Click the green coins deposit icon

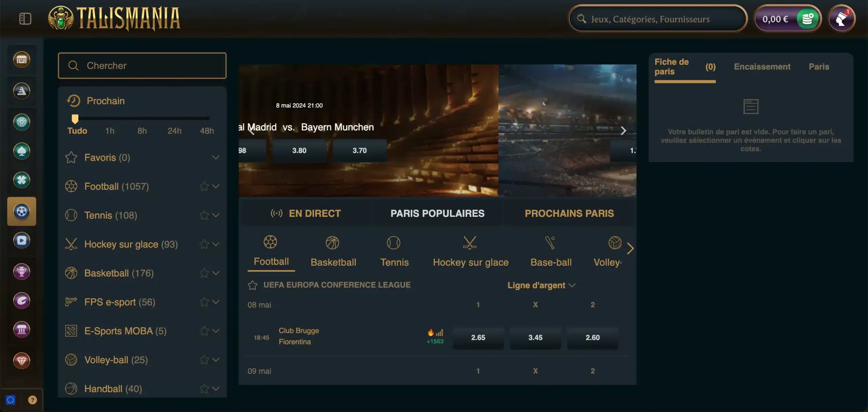click(808, 19)
